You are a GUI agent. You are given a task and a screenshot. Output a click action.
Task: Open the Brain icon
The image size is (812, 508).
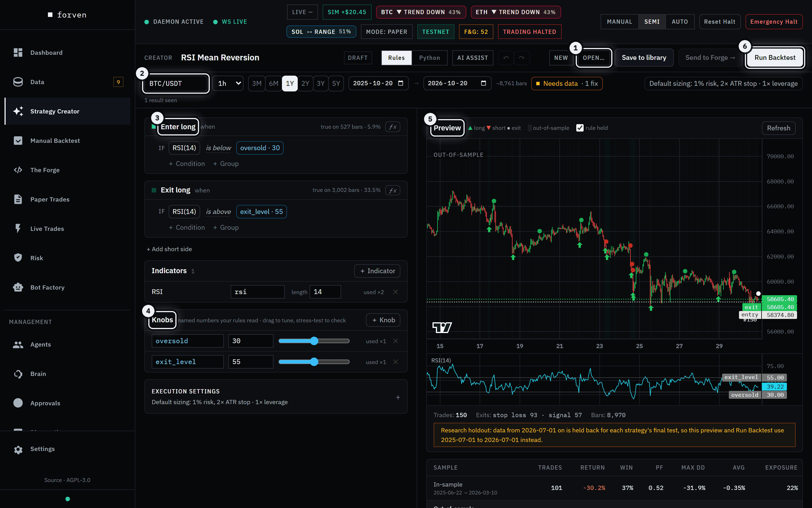[x=18, y=374]
